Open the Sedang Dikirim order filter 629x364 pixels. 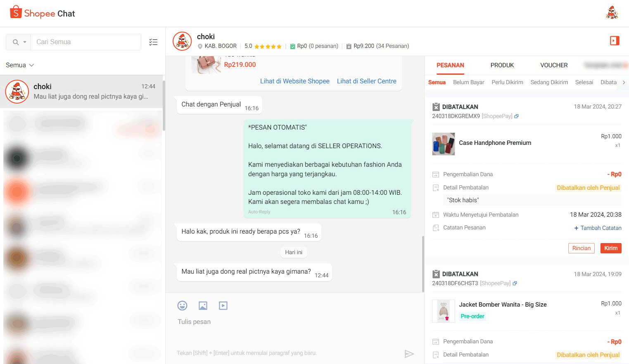[x=549, y=82]
